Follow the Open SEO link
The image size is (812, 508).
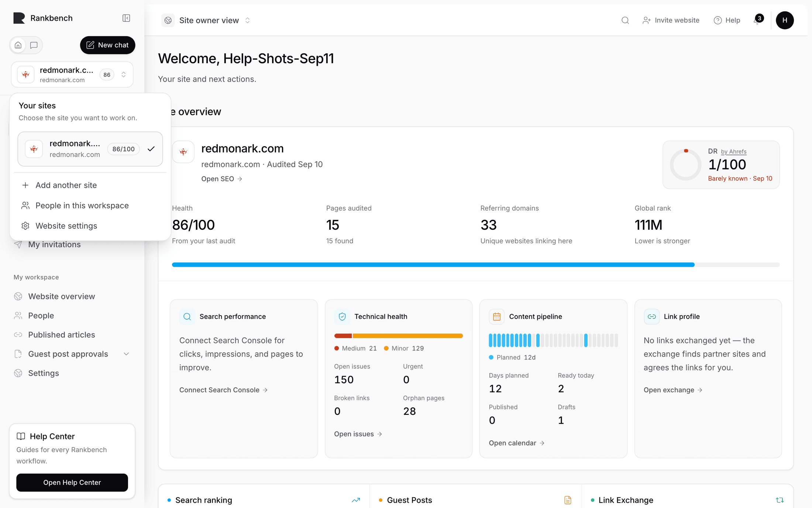[222, 179]
